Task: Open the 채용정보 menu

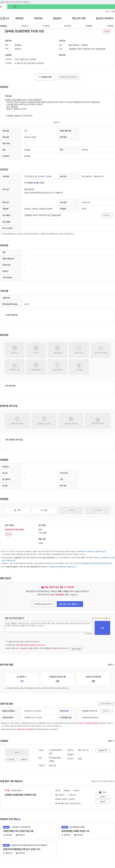Action: pyautogui.click(x=19, y=18)
